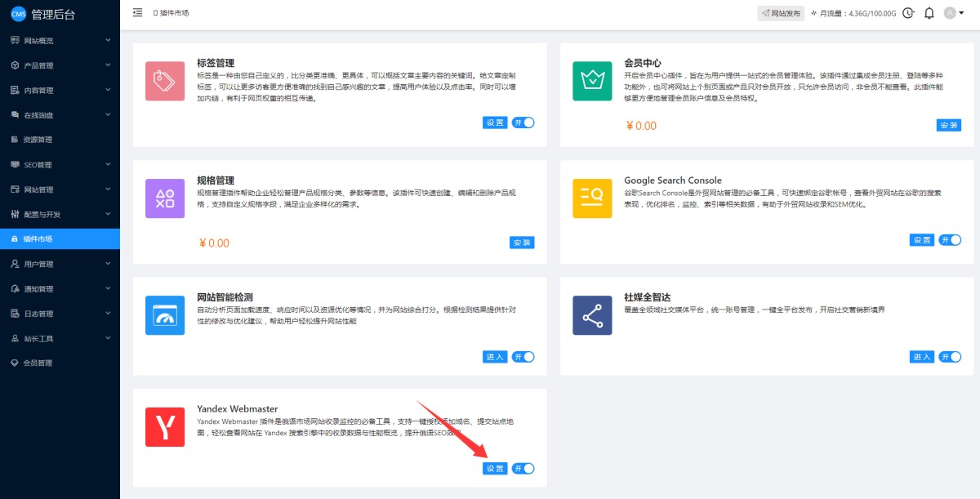Install the 规格管理 plugin via 安装
Screen dimensions: 980x499
coord(522,243)
